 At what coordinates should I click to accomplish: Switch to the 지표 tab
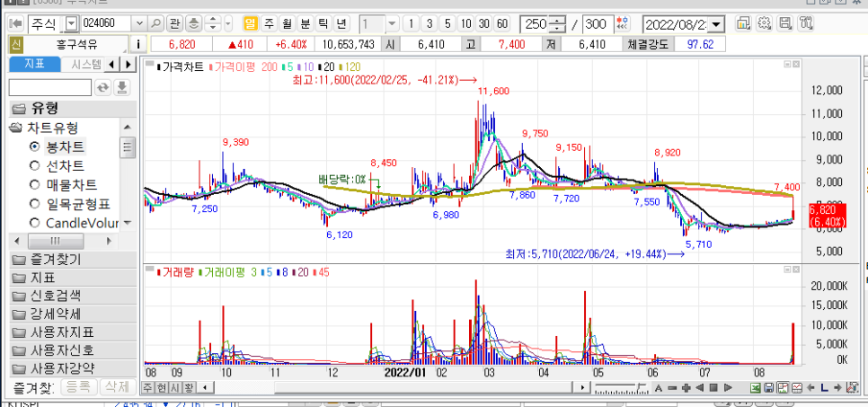(x=34, y=64)
